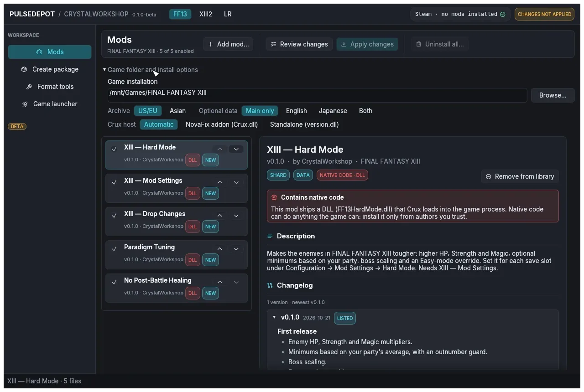
Task: Select Main only optional data
Action: click(260, 111)
